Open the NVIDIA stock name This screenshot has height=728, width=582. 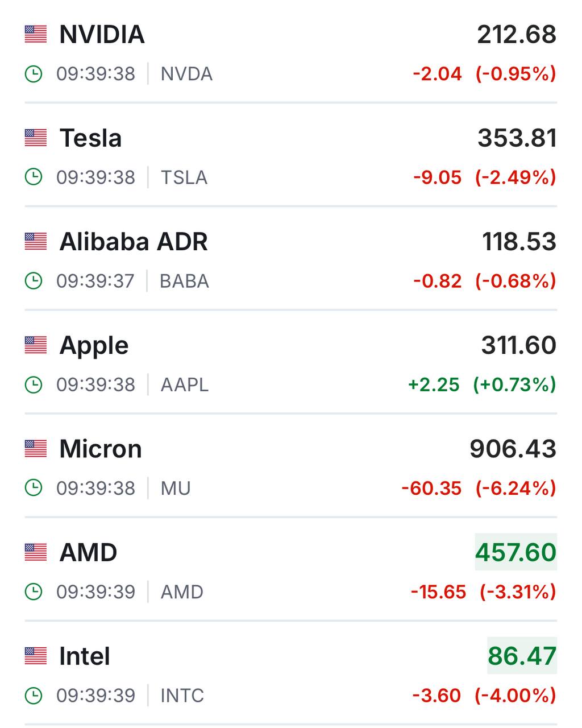point(102,35)
